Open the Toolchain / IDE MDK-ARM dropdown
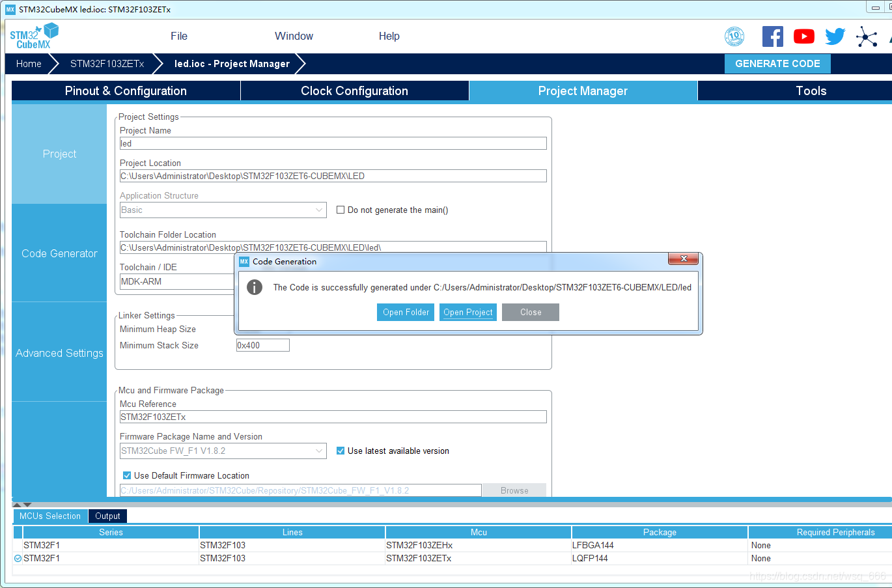 (177, 281)
